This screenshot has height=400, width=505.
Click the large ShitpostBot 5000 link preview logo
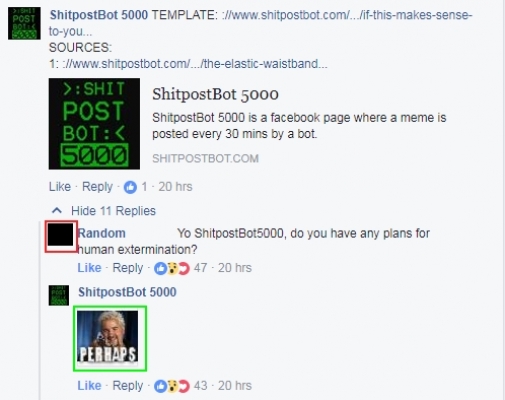pyautogui.click(x=94, y=124)
